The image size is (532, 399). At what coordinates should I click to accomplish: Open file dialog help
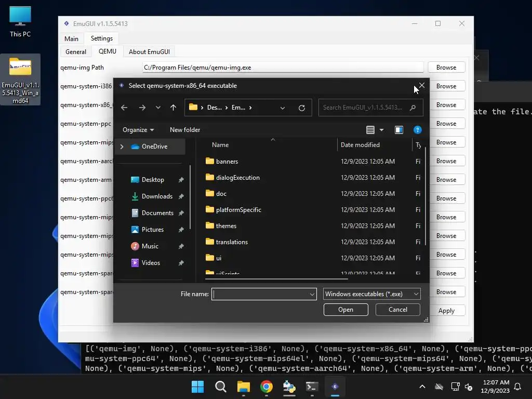tap(418, 130)
